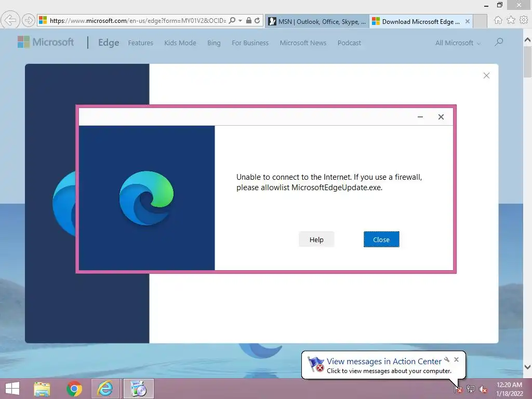
Task: Click the security lock icon in address bar
Action: coord(249,20)
